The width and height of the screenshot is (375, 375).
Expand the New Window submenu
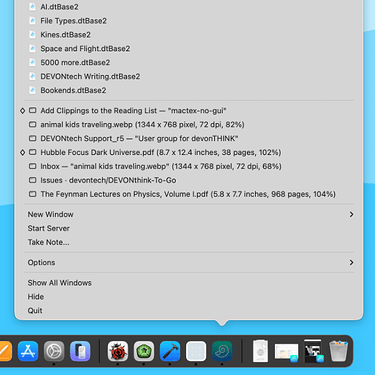[x=189, y=214]
